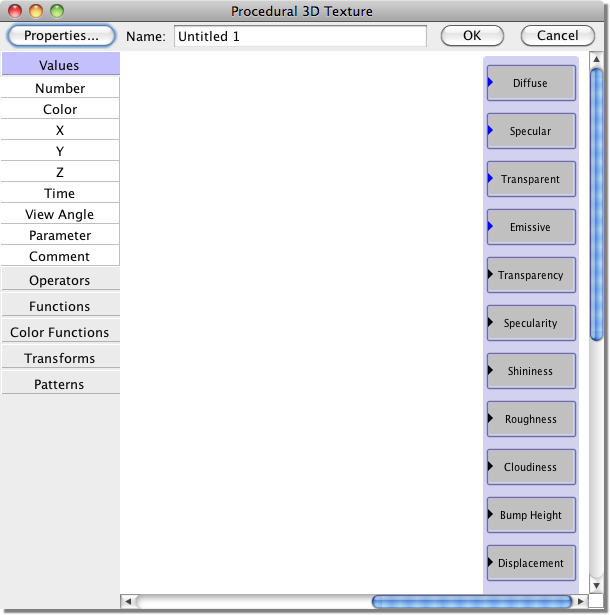610x615 pixels.
Task: Select the Transparent output module
Action: pos(532,179)
